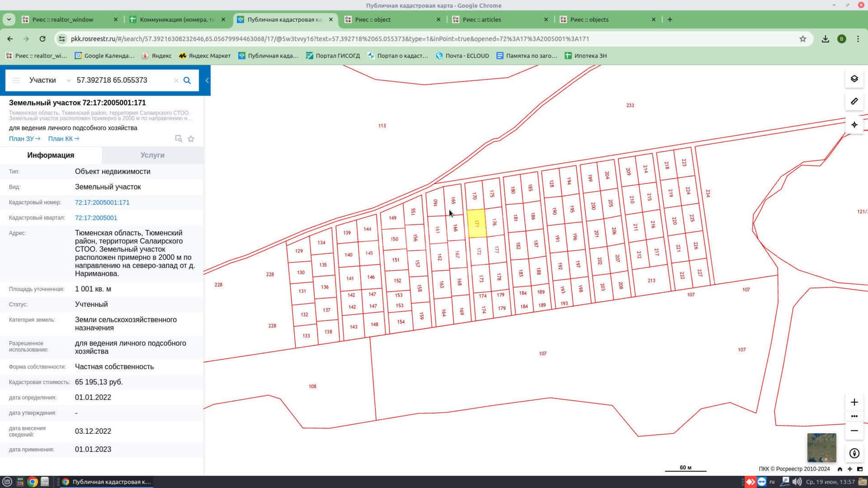Select the ruler measurement tool
Screen dimensions: 868x488
pyautogui.click(x=854, y=102)
